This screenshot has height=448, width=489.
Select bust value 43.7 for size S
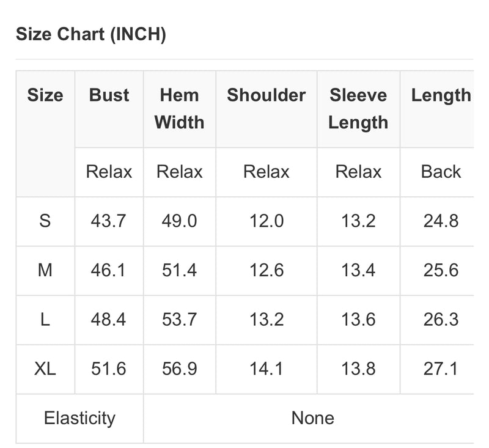pos(109,221)
